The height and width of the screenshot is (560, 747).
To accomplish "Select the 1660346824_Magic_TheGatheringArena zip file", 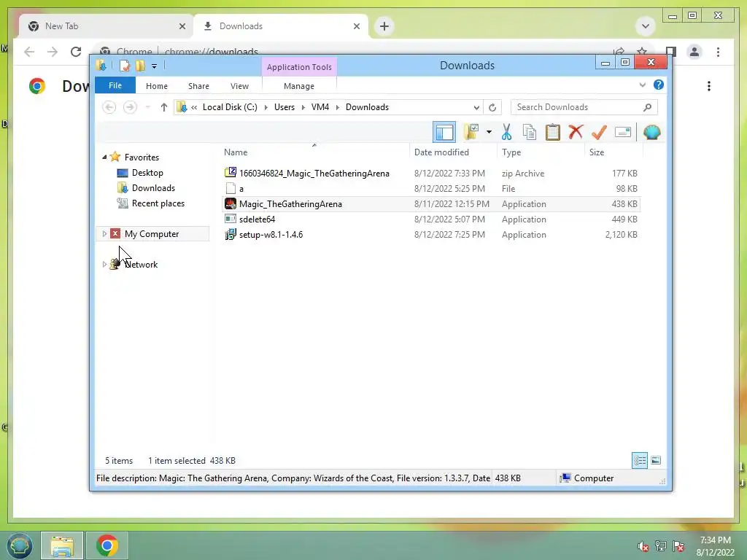I will (430, 174).
